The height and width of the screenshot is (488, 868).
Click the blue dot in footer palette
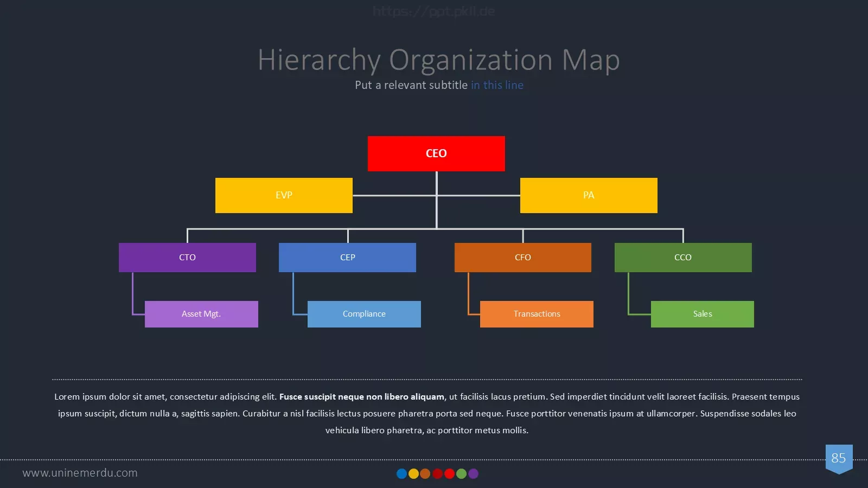[x=401, y=474]
